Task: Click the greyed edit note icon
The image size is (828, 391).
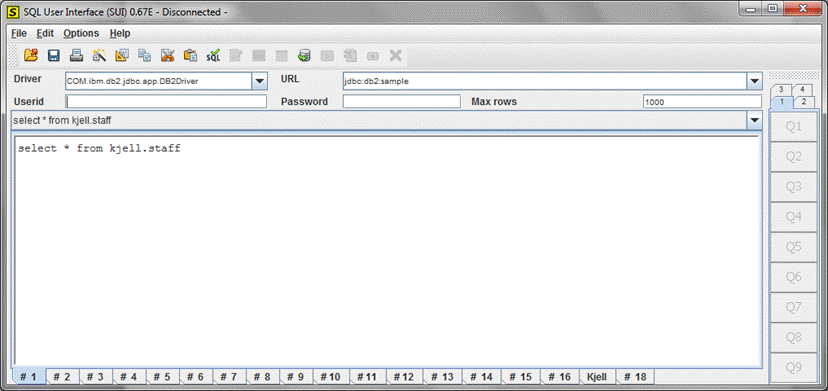Action: [236, 55]
